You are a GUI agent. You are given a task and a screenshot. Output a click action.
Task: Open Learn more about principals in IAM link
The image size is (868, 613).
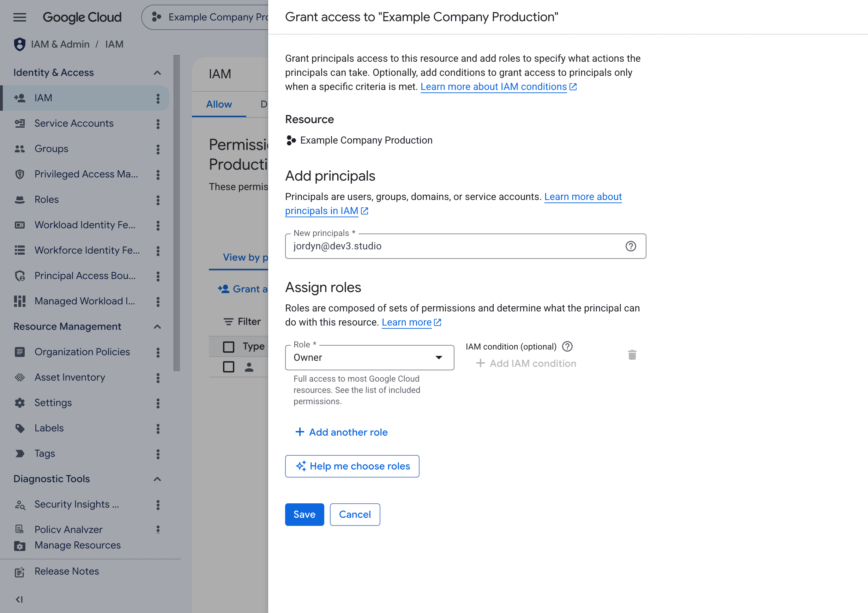click(x=453, y=204)
